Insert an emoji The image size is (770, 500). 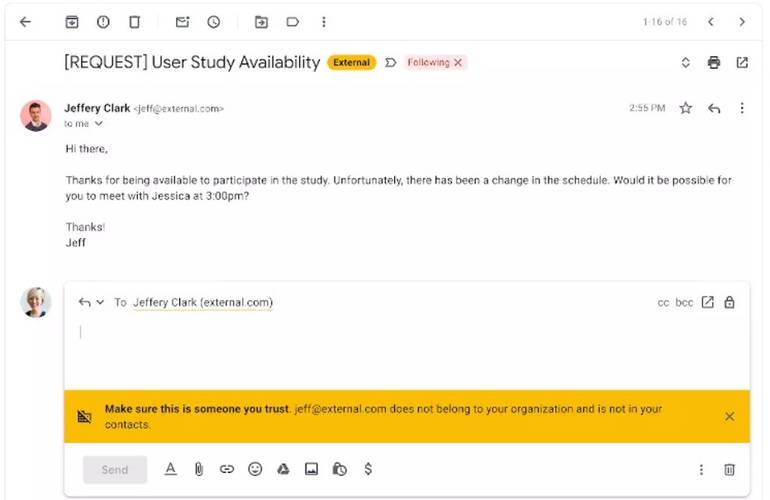[x=255, y=470]
